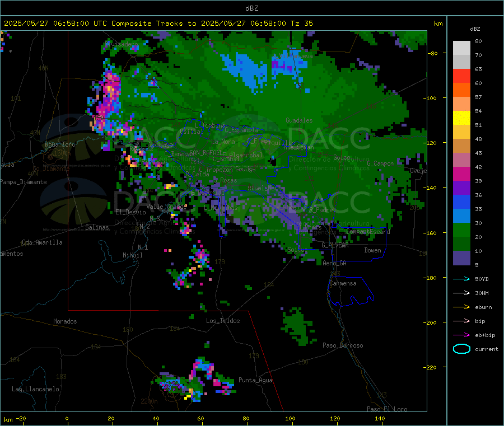The image size is (504, 426).
Task: Click the Aero_GA airport label
Action: tap(335, 264)
